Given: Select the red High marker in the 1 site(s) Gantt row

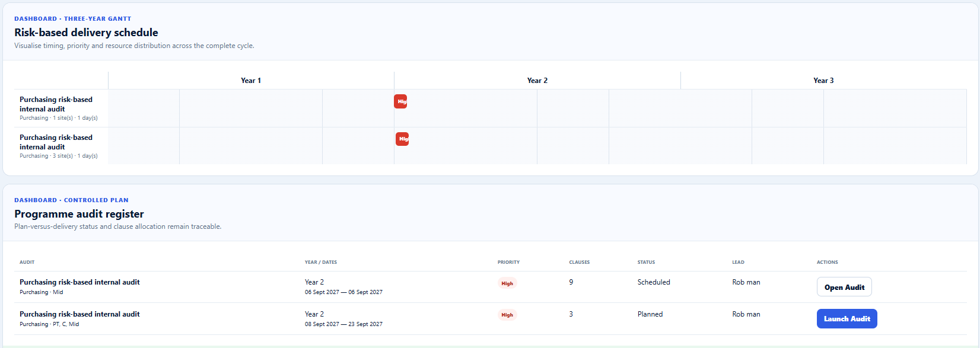Looking at the screenshot, I should pos(400,101).
